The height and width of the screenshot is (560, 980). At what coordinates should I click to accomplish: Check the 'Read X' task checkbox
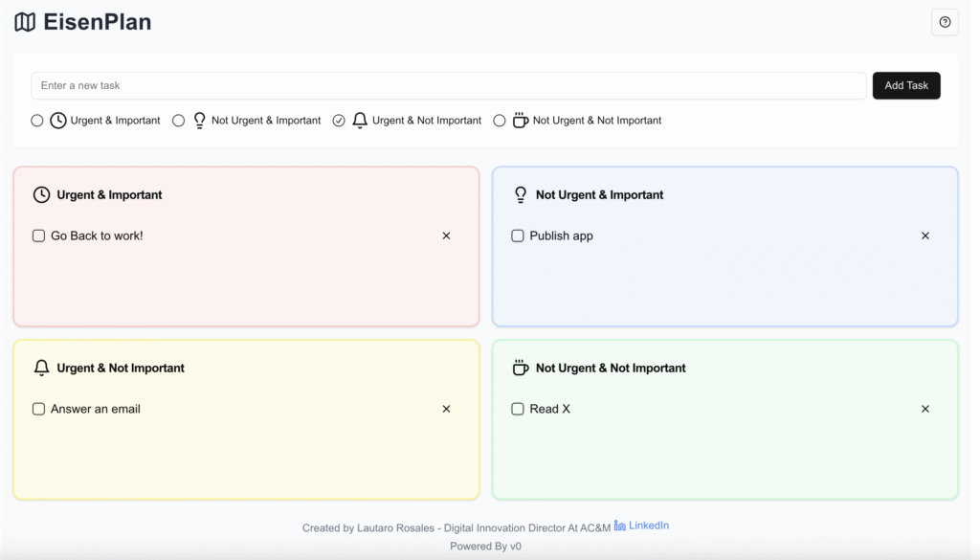coord(518,409)
